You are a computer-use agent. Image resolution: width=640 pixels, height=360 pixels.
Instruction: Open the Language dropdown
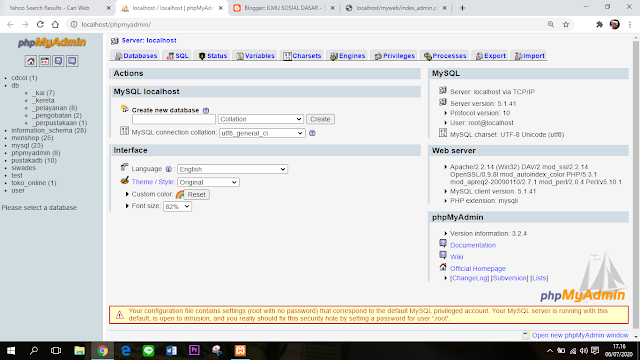coord(232,169)
